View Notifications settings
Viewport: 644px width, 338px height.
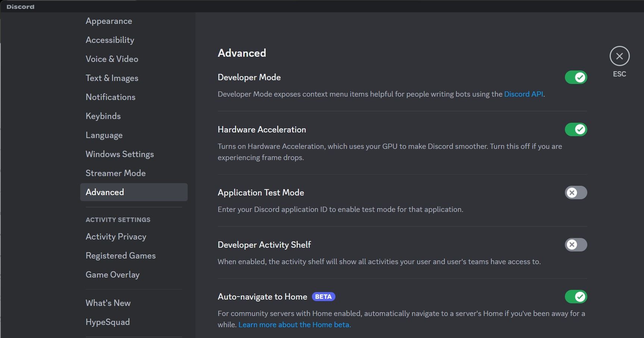click(110, 97)
